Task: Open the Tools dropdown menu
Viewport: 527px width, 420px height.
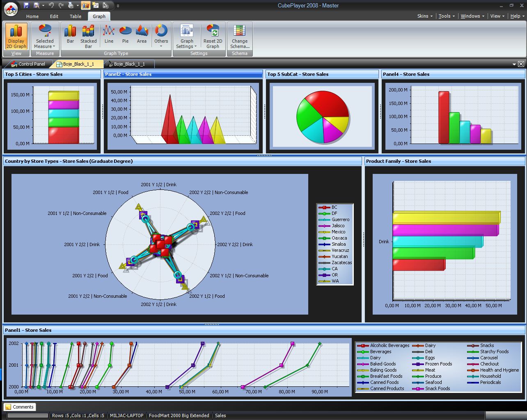Action: 447,16
